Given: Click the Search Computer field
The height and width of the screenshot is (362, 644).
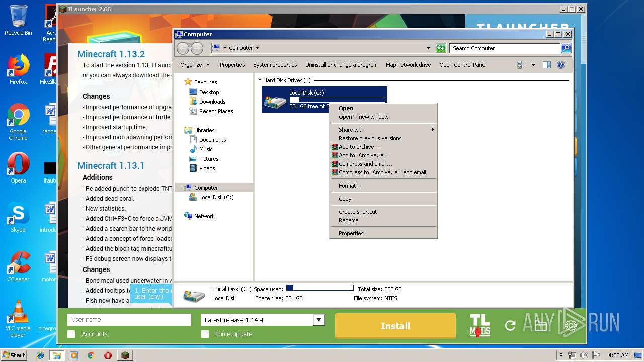Looking at the screenshot, I should pyautogui.click(x=505, y=48).
